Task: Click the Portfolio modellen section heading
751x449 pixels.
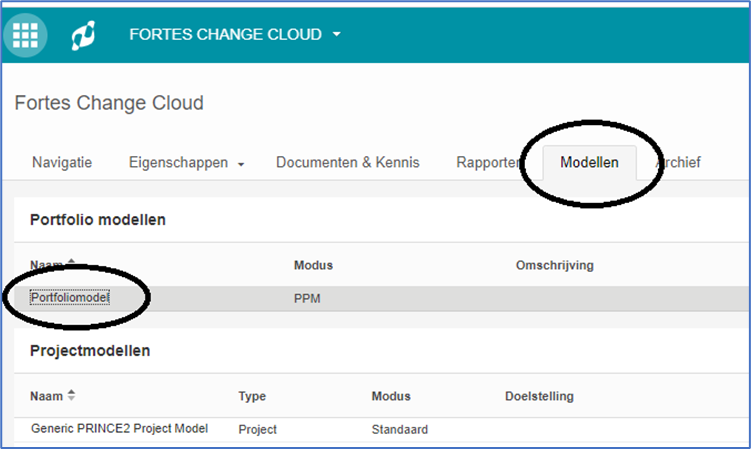Action: (98, 219)
